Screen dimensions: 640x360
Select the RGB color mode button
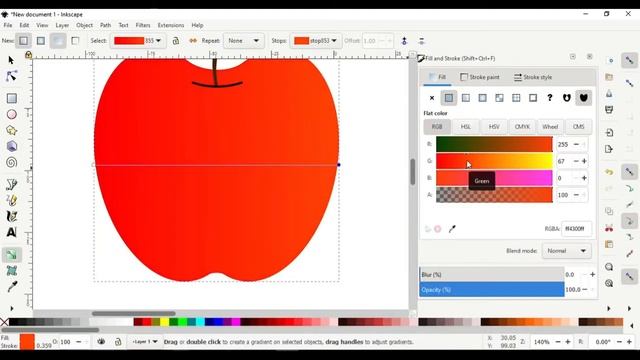[437, 127]
